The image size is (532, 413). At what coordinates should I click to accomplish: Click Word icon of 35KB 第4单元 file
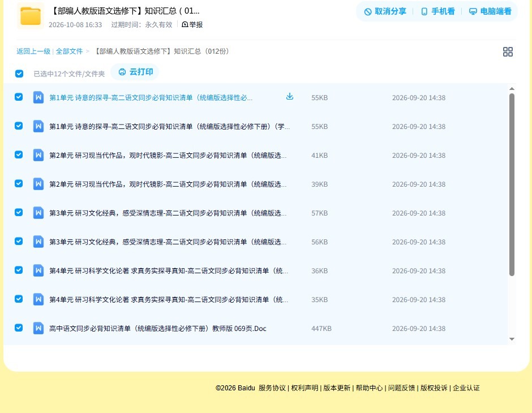coord(38,299)
